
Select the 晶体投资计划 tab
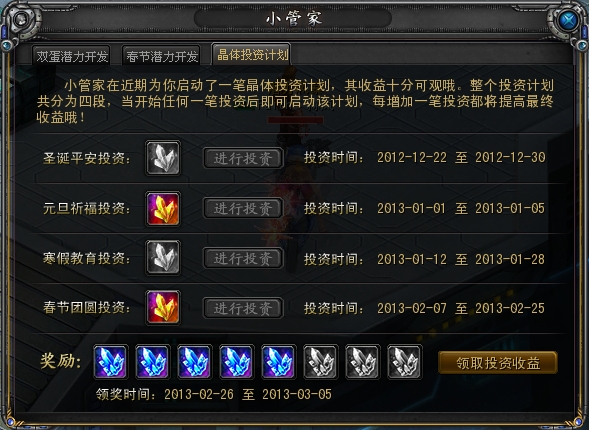pos(252,54)
